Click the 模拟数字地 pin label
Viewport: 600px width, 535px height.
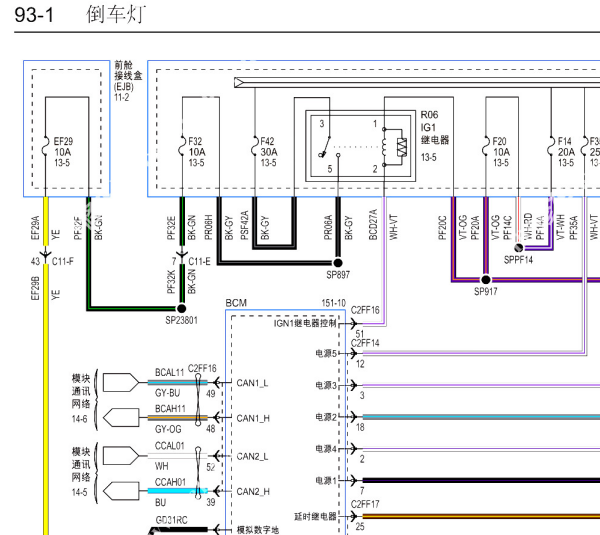258,530
